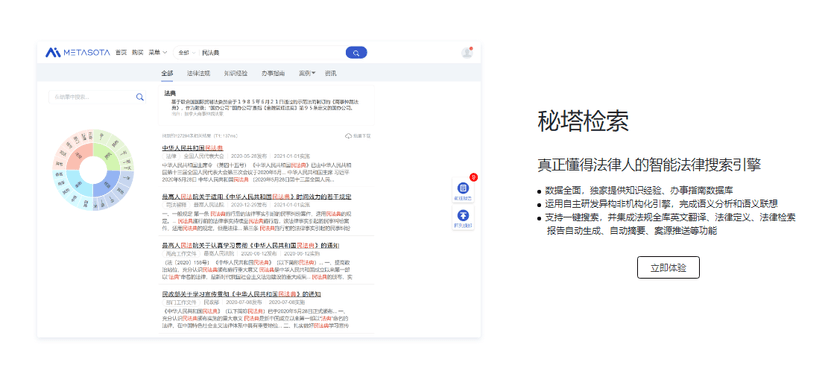Switch to the 办事指南 tab

273,73
